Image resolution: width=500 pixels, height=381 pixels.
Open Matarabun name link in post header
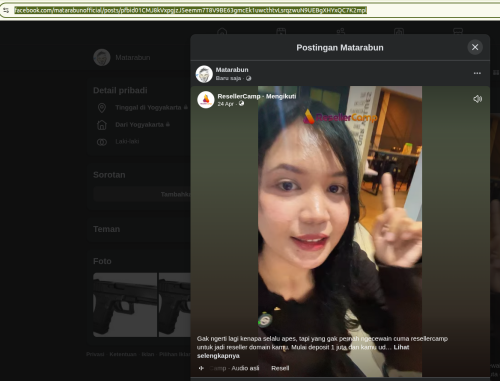point(232,70)
